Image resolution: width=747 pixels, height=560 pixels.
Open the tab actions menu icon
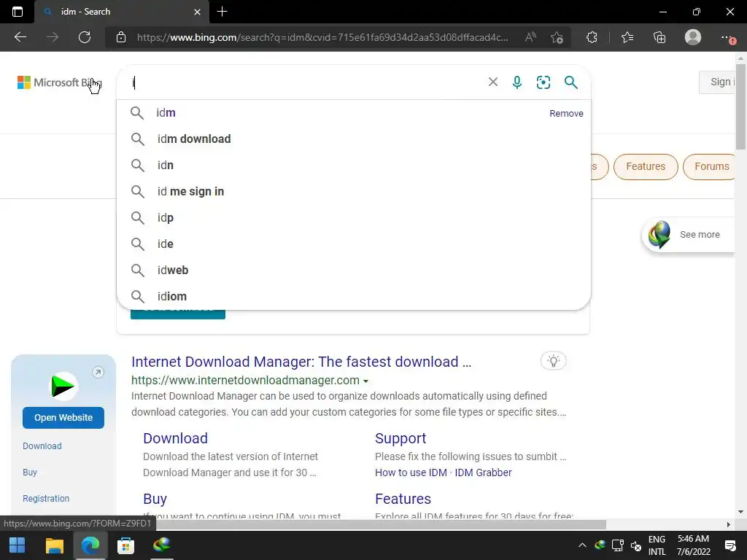[x=18, y=12]
